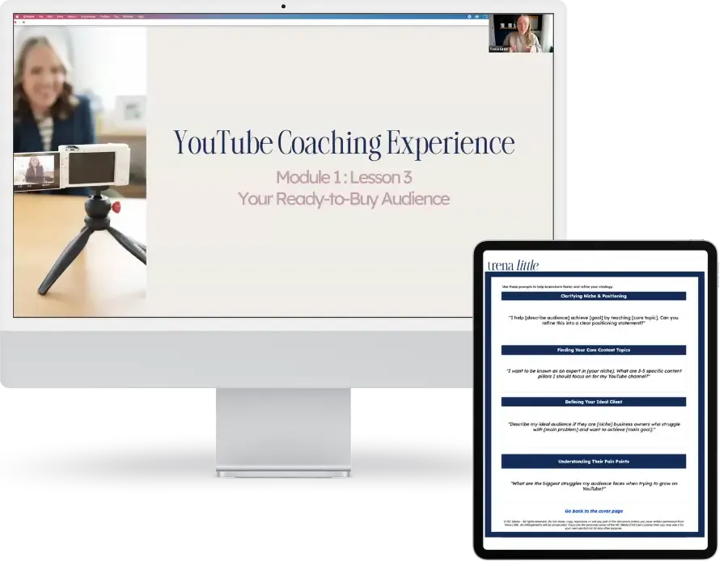This screenshot has height=566, width=728.
Task: Open the File menu in the menu bar
Action: click(x=41, y=17)
